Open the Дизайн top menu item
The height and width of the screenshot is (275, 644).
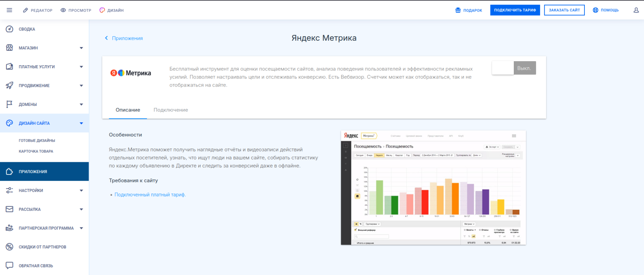pos(111,10)
